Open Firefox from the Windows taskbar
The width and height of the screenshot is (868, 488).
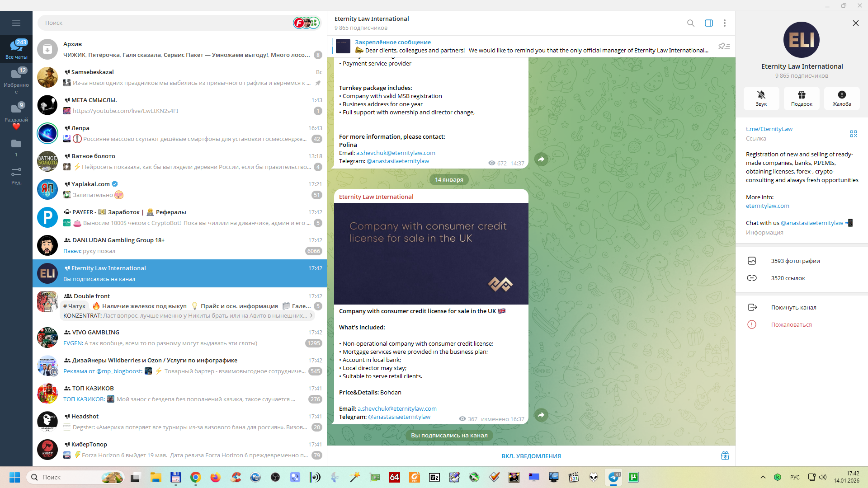click(215, 477)
